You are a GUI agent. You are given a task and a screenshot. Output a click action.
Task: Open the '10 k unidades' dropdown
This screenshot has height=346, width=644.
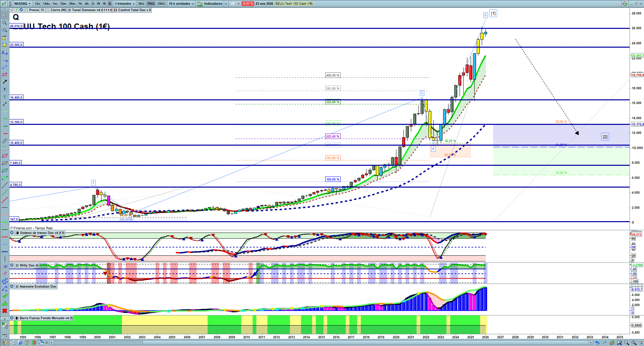[181, 4]
